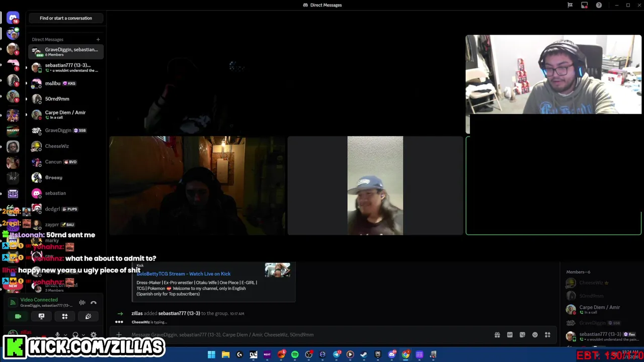Share your screen button in voice panel
This screenshot has height=362, width=644.
[41, 316]
